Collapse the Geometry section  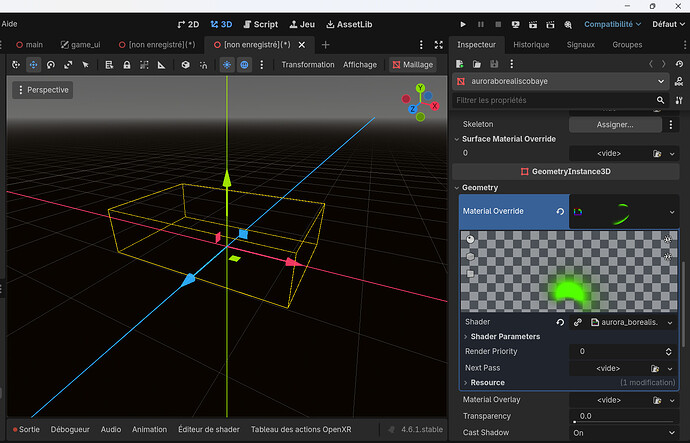click(474, 187)
